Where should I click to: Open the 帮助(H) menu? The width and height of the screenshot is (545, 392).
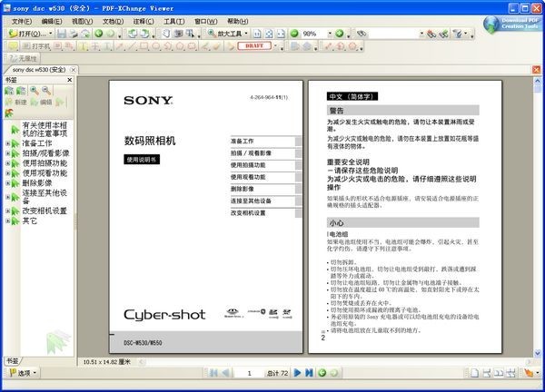pos(238,22)
